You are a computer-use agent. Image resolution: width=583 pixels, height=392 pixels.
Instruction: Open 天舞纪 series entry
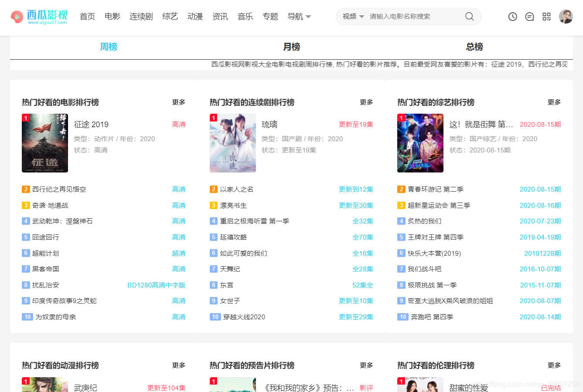pos(230,269)
